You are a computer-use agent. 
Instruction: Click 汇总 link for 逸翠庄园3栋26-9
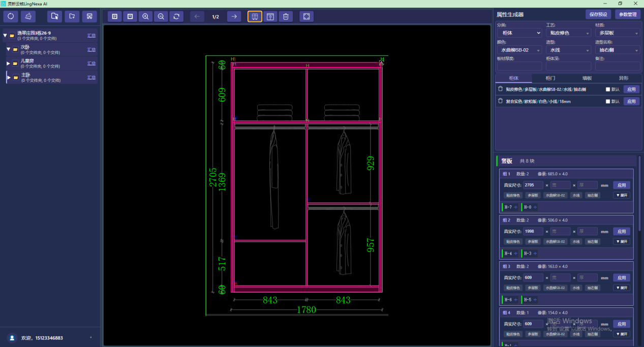[91, 36]
